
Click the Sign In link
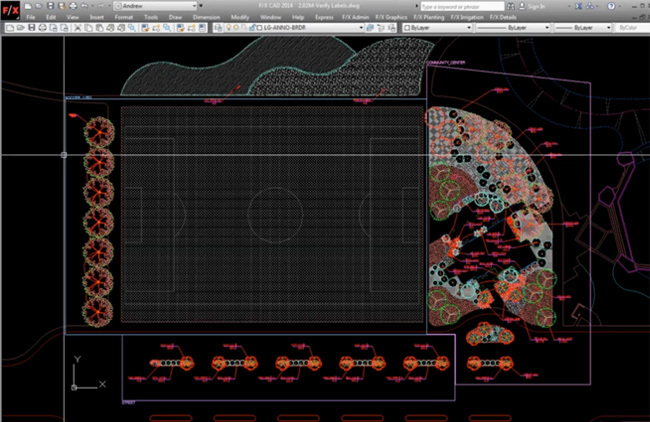click(x=538, y=6)
